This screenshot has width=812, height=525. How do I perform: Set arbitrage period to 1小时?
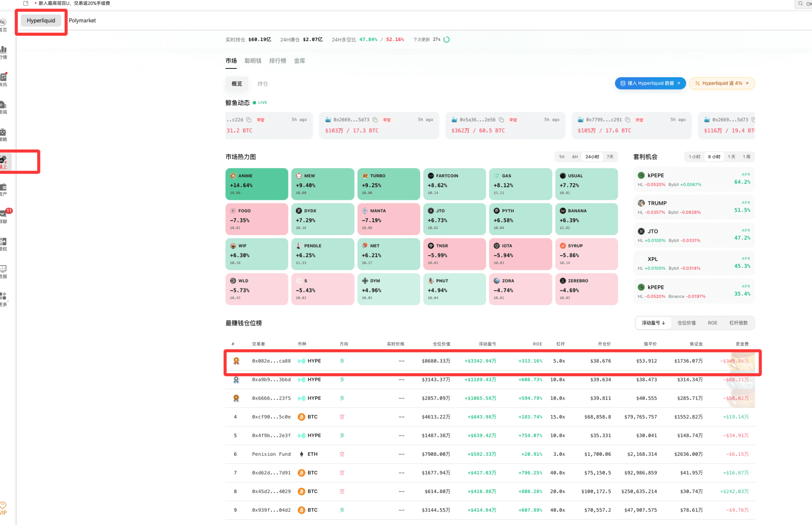694,157
